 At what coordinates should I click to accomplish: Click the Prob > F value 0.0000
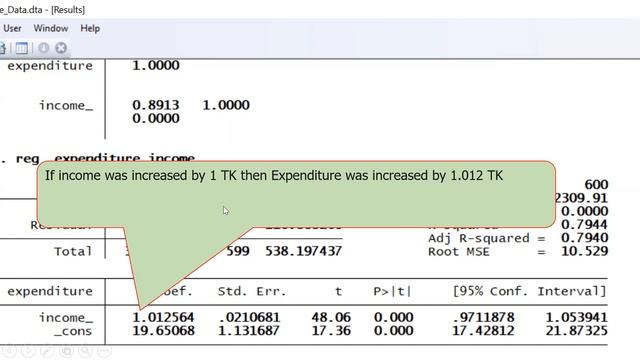584,211
